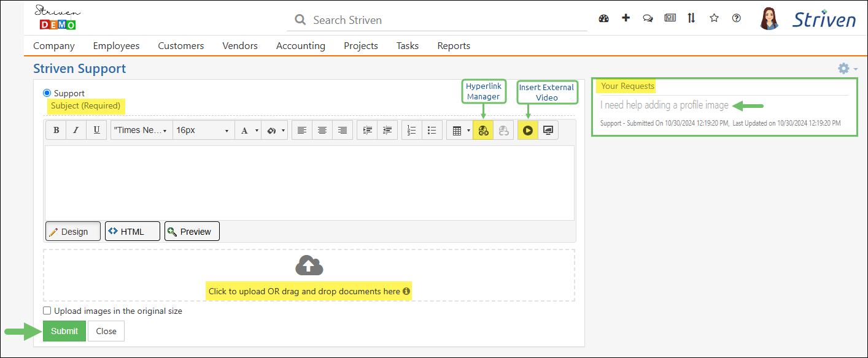This screenshot has width=868, height=358.
Task: Click the plus quick-add icon
Action: point(626,18)
